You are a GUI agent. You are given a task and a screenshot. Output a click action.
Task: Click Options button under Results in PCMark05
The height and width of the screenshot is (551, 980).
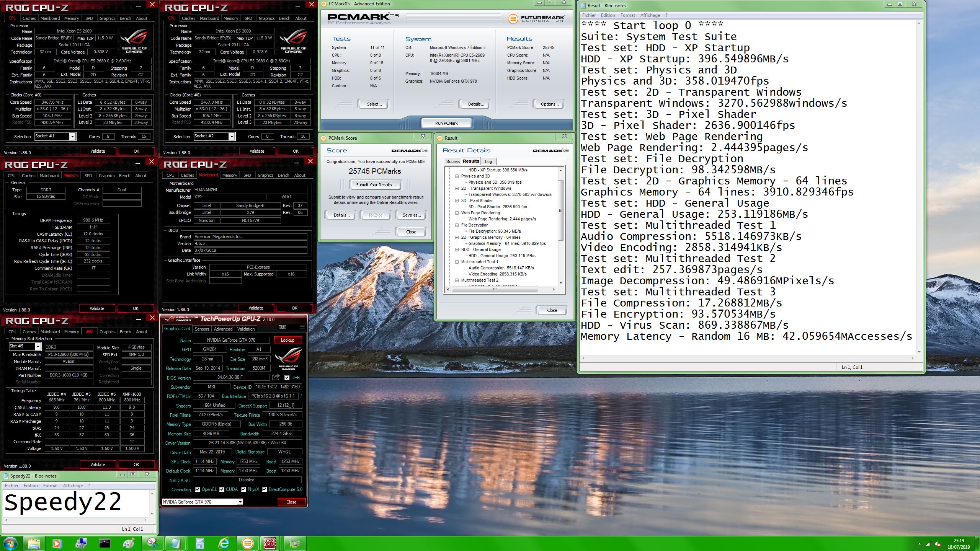(549, 104)
